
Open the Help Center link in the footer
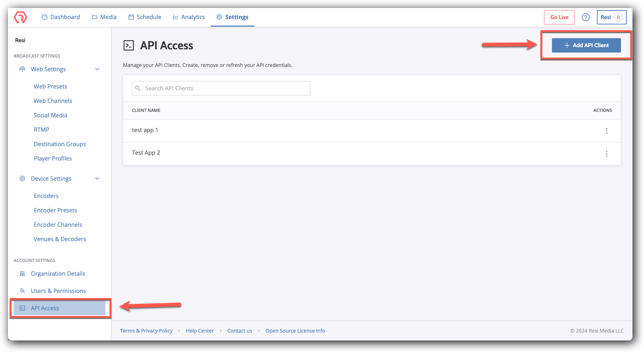click(200, 330)
